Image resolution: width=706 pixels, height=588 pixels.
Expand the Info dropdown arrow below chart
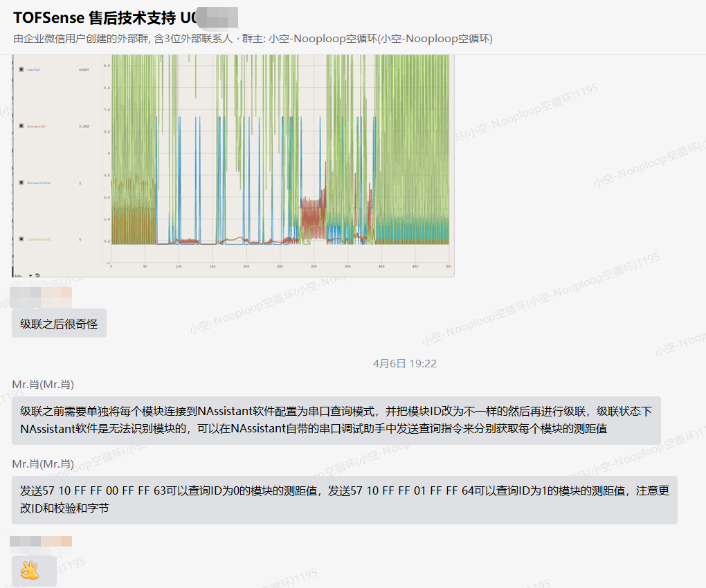tap(30, 275)
